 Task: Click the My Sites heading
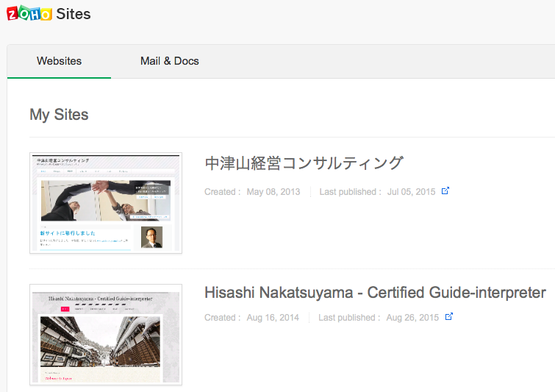[59, 115]
